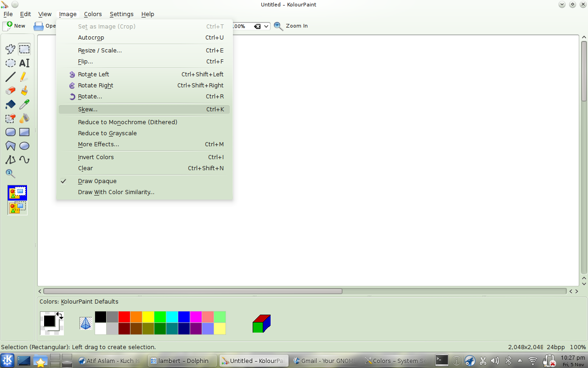The height and width of the screenshot is (368, 588).
Task: Open the Colors menu
Action: pyautogui.click(x=93, y=14)
